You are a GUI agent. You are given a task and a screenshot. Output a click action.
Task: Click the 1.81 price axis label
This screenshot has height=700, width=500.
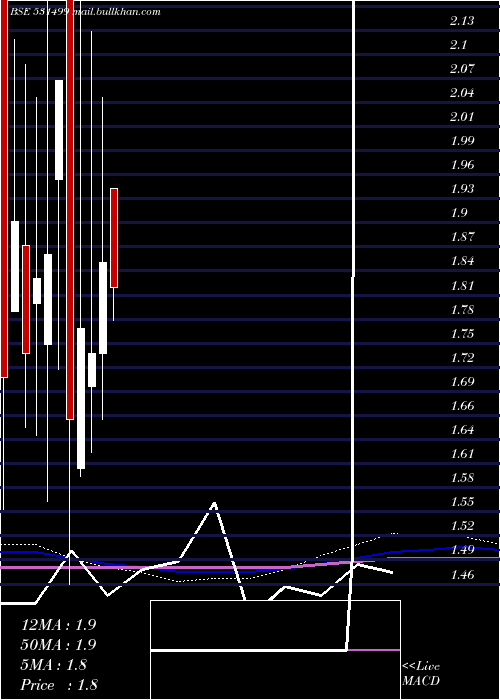pos(462,286)
